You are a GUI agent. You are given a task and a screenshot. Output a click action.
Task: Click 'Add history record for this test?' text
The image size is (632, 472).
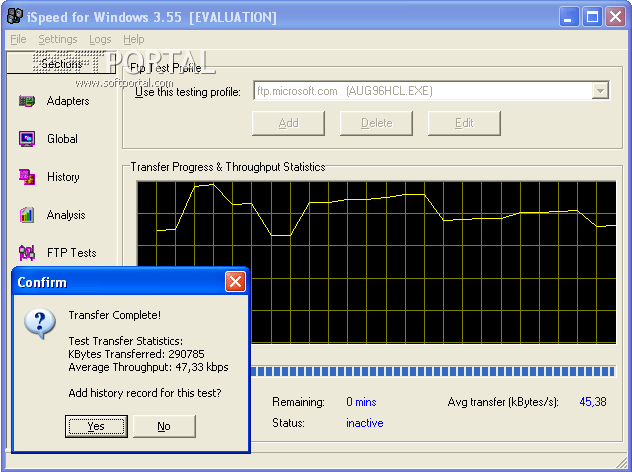click(x=145, y=393)
